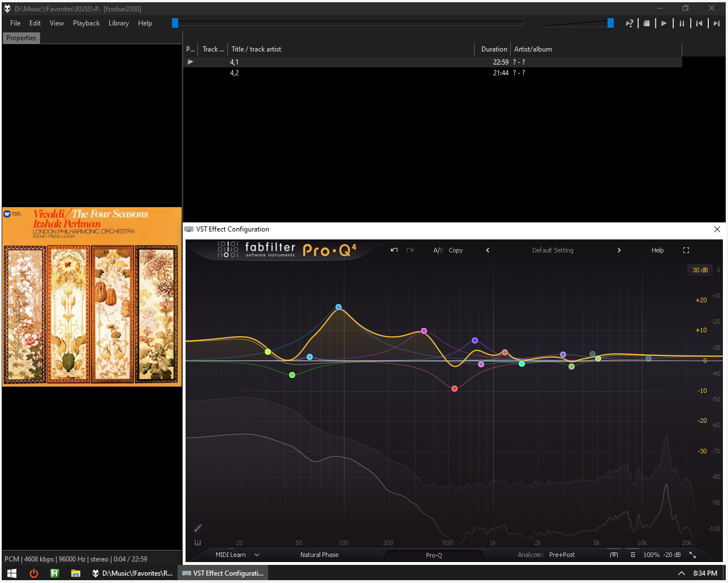Enter Pro-Q full screen mode
This screenshot has width=728, height=583.
[x=686, y=250]
